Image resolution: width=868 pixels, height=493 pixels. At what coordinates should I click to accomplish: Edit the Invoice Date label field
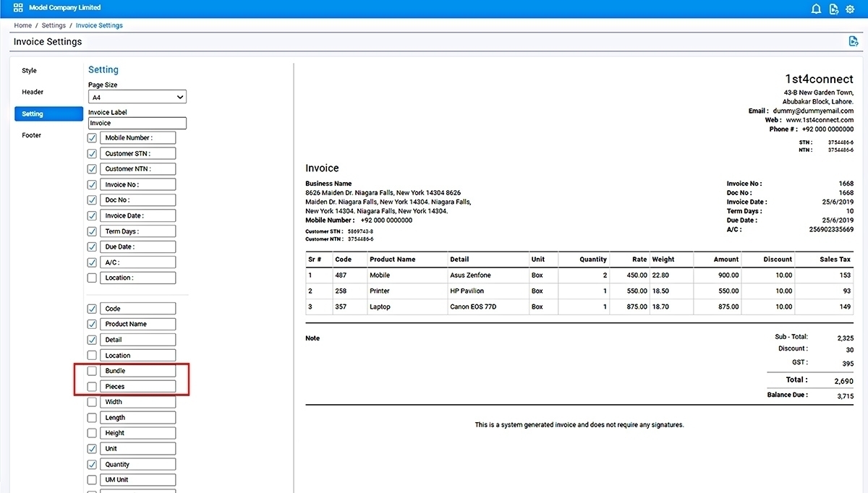click(138, 215)
